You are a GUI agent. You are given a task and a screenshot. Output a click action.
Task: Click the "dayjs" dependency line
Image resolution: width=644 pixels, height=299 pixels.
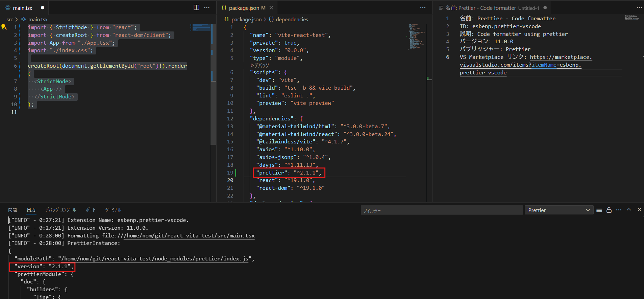coord(287,165)
